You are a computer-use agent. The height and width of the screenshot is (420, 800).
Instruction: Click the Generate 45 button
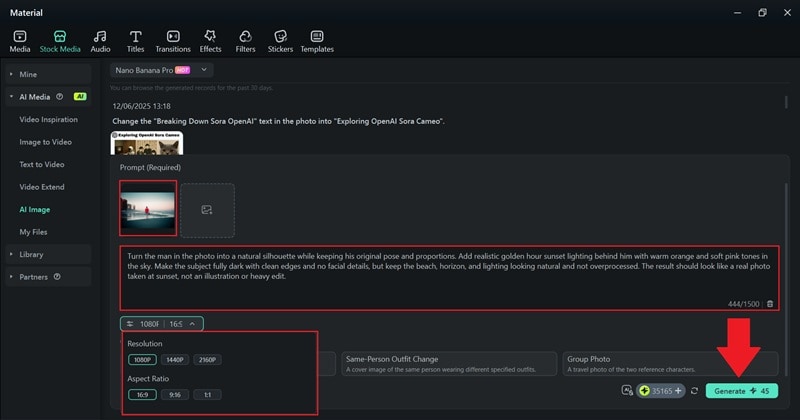pos(742,391)
